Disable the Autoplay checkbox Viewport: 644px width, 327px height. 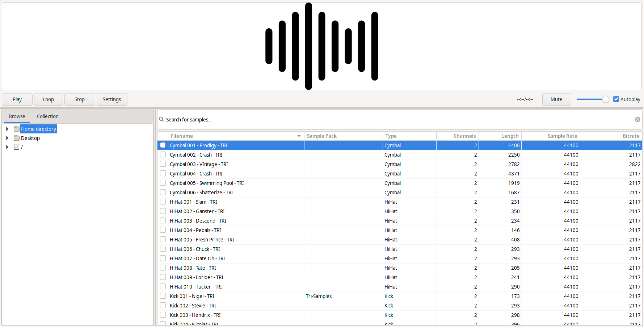(616, 99)
